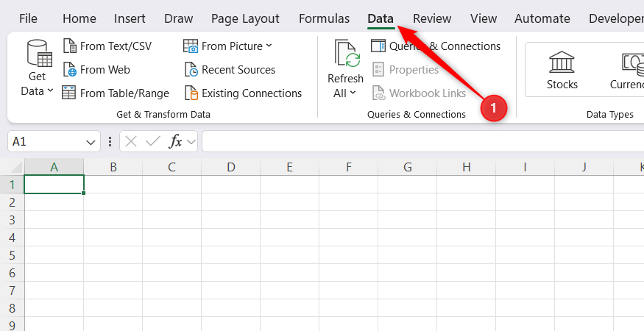Click the vertical dots formula bar handle

coord(110,142)
